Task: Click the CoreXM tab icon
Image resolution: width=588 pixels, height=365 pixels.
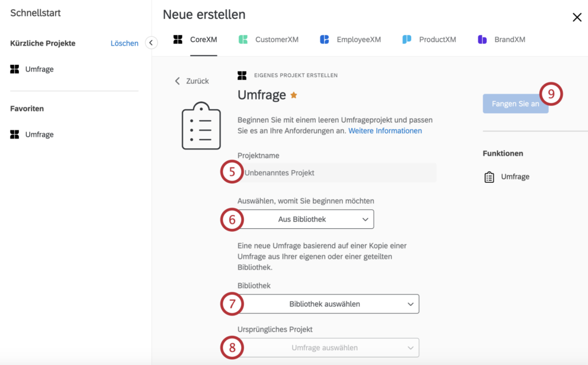Action: (178, 40)
